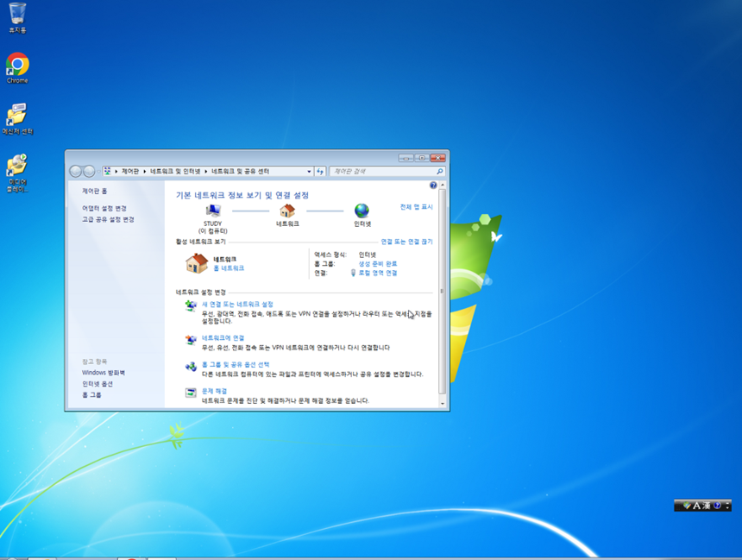Open recent pages dropdown beside forward button
This screenshot has height=560, width=742.
click(98, 172)
